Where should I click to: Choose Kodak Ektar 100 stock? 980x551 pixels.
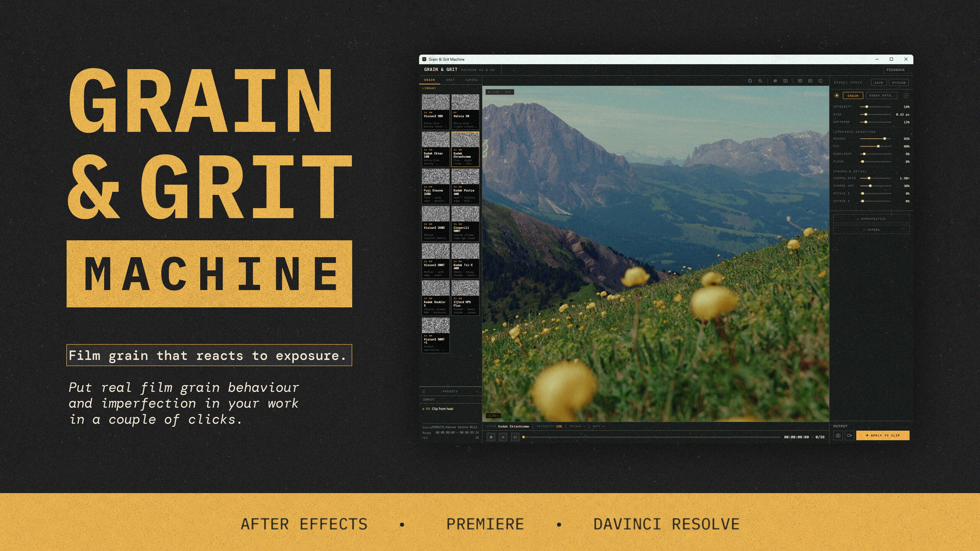click(x=436, y=149)
